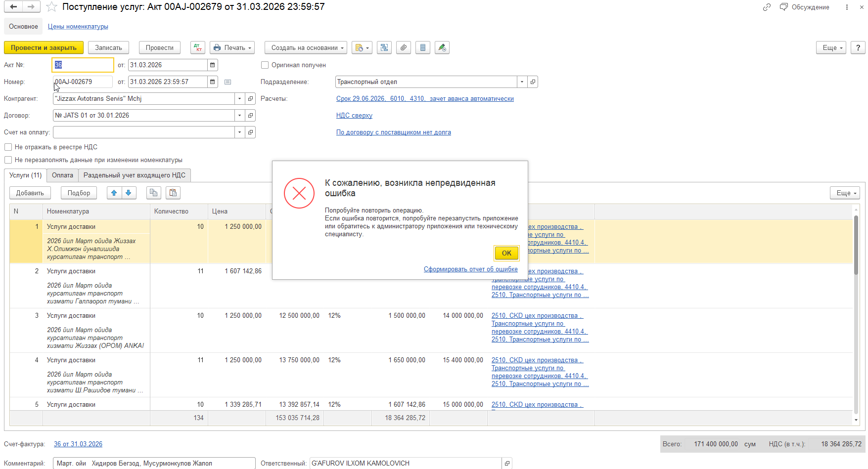Image resolution: width=868 pixels, height=469 pixels.
Task: Open the document report list icon
Action: (x=423, y=47)
